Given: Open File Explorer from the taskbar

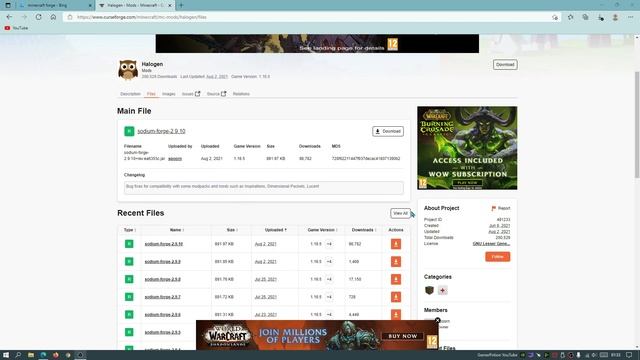Looking at the screenshot, I should coord(31,355).
